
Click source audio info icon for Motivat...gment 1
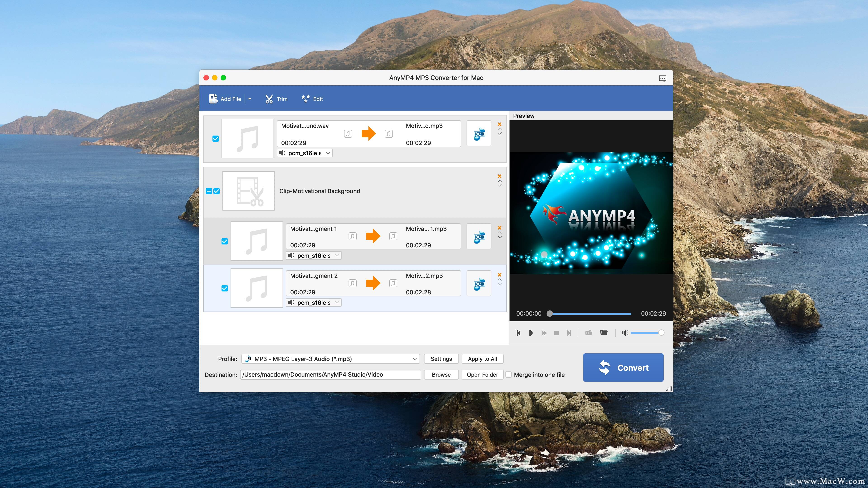[352, 236]
